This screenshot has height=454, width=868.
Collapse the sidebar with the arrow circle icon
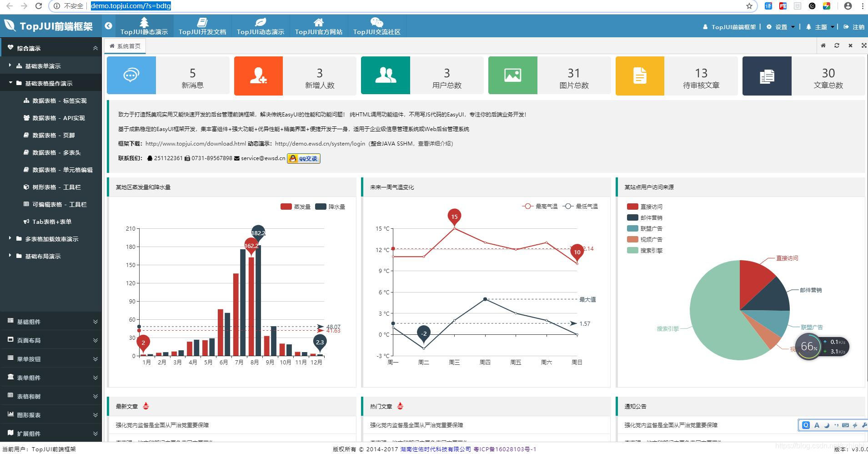pyautogui.click(x=108, y=26)
